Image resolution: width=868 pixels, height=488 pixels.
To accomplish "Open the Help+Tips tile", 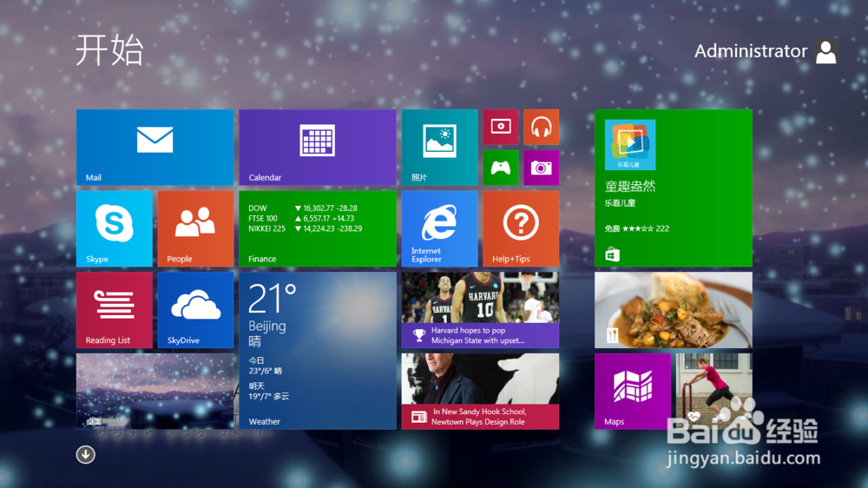I will point(521,228).
